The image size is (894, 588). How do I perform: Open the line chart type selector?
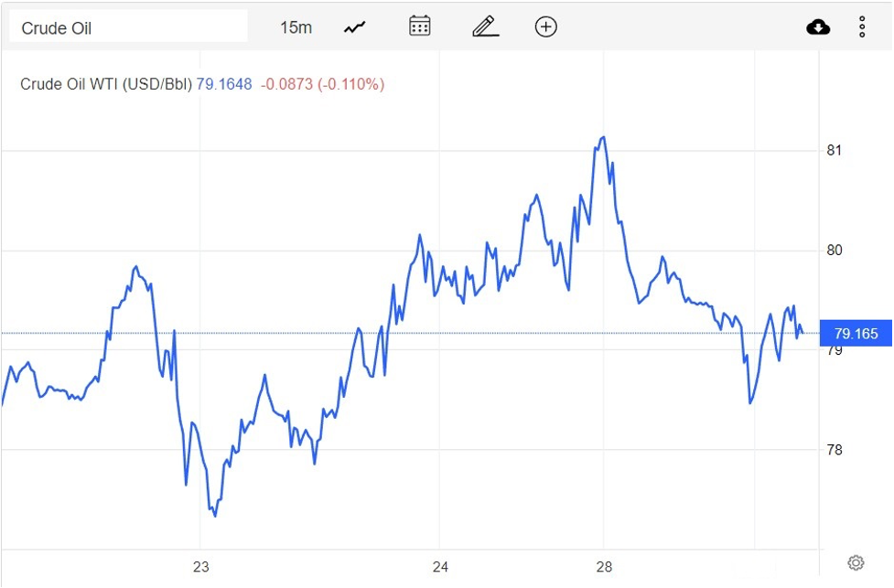click(x=355, y=27)
